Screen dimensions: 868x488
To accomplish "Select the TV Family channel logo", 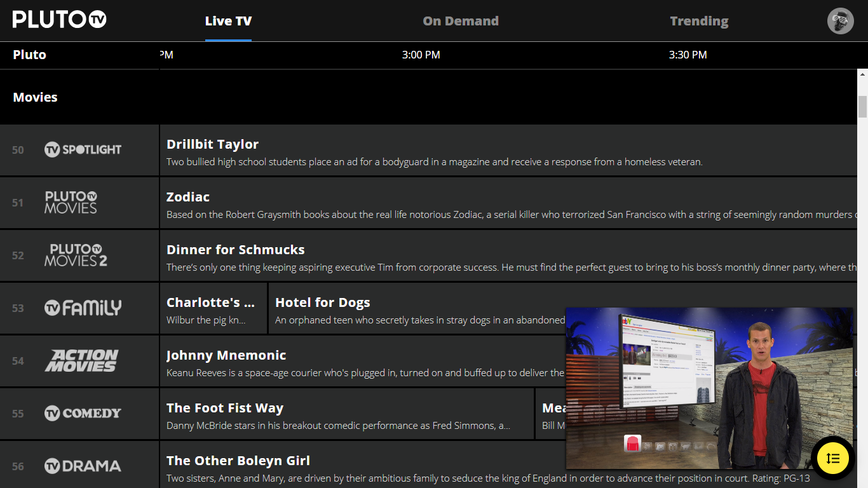I will 83,308.
